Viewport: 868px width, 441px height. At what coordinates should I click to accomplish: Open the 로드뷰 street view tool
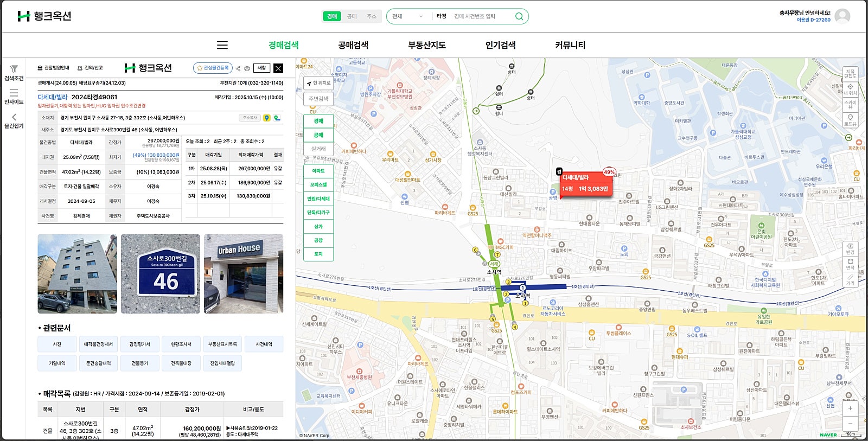pyautogui.click(x=850, y=120)
